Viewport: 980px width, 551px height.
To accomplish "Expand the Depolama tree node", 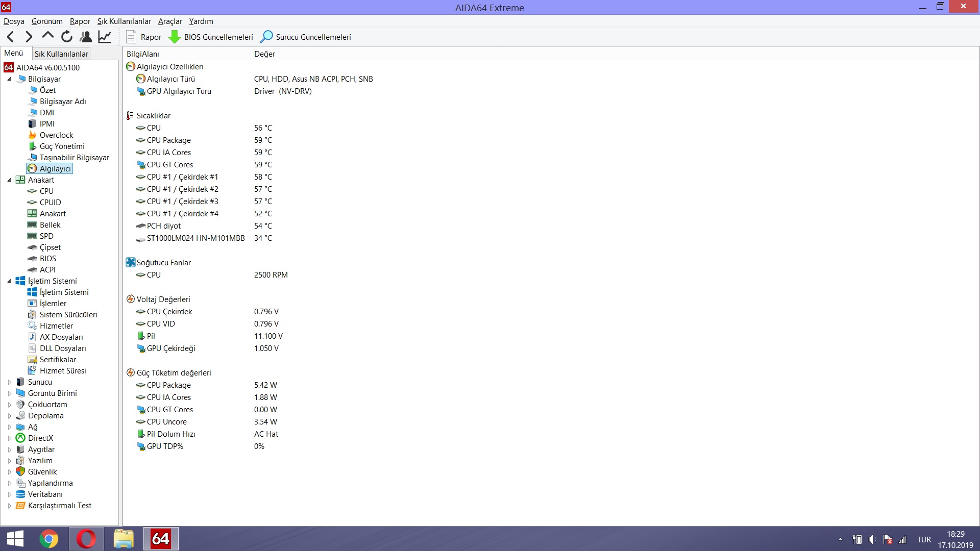I will (9, 416).
